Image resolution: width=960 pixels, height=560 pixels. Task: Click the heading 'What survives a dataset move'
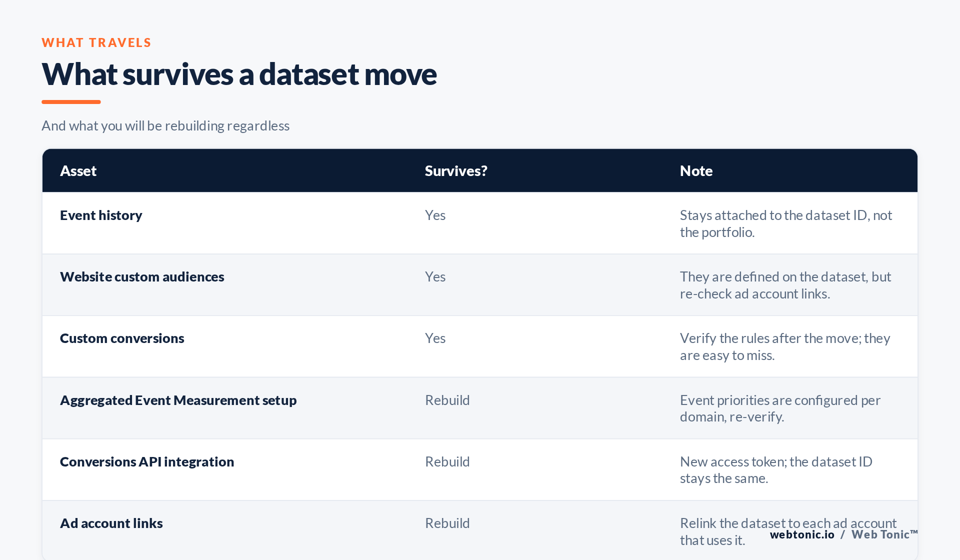point(239,74)
